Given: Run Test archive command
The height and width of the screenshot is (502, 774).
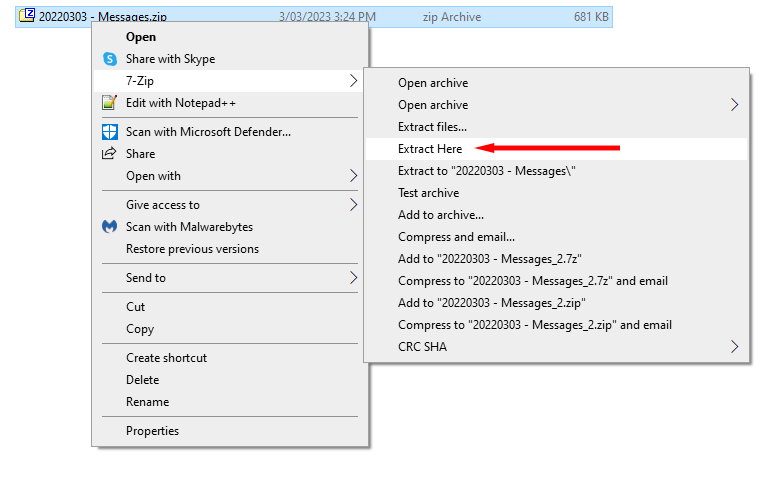Looking at the screenshot, I should [428, 193].
